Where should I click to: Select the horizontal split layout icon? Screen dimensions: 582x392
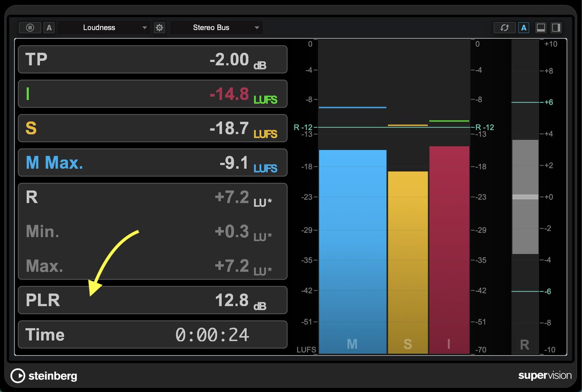point(541,28)
